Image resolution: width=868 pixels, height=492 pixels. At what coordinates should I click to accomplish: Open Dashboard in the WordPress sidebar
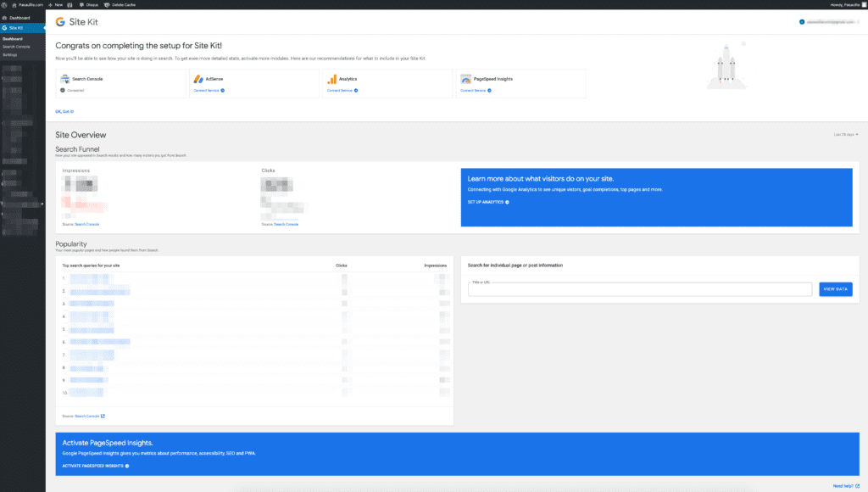point(17,18)
